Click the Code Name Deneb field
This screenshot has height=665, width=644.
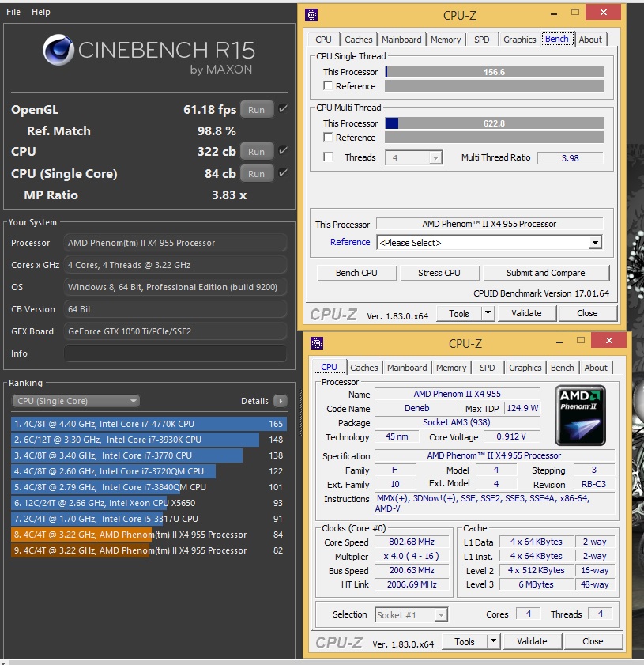pyautogui.click(x=417, y=408)
